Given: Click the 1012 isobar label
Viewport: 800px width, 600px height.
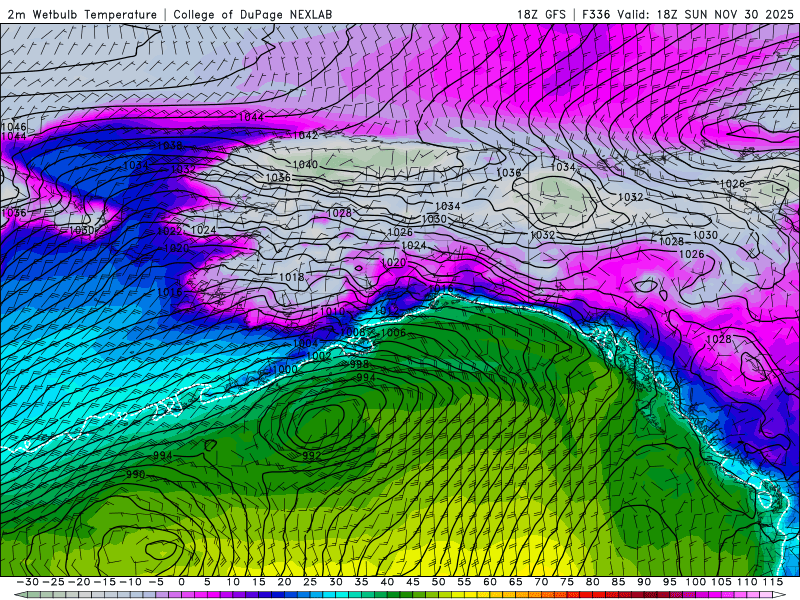Looking at the screenshot, I should pyautogui.click(x=387, y=311).
